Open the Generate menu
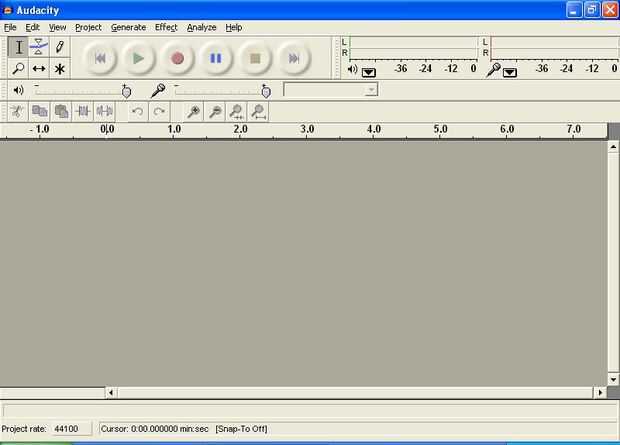The image size is (620, 445). click(x=129, y=27)
